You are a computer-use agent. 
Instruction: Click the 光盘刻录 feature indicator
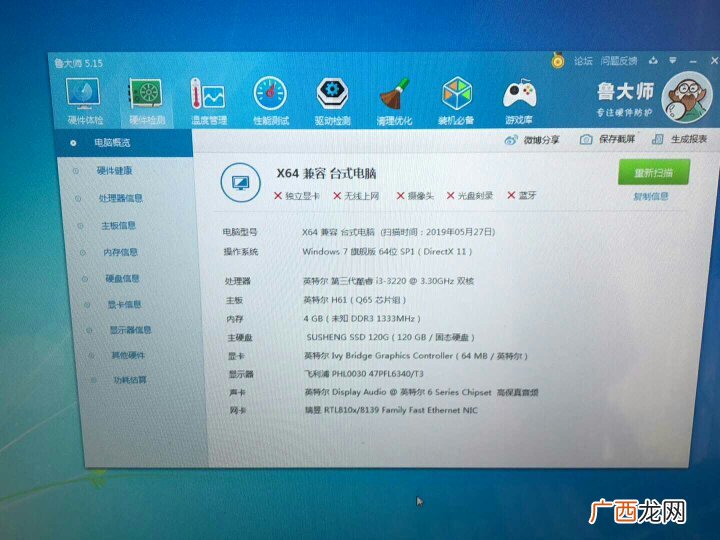[470, 196]
